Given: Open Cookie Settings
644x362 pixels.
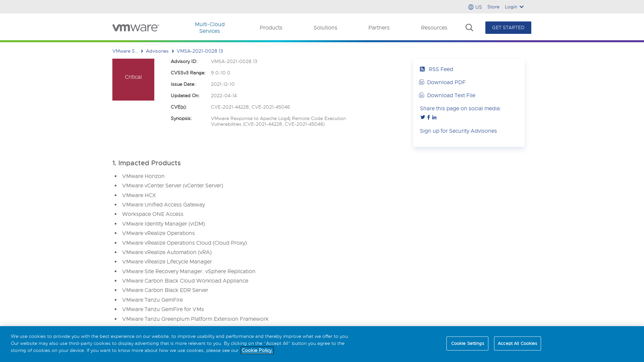Looking at the screenshot, I should click(x=467, y=344).
